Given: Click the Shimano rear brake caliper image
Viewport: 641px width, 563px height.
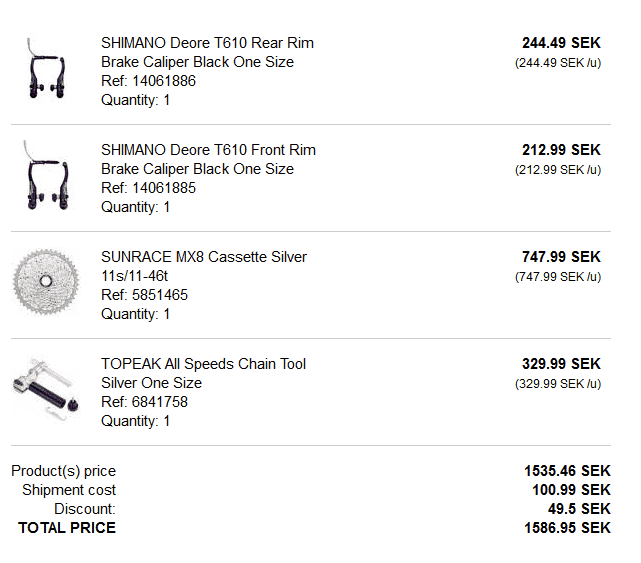Looking at the screenshot, I should click(46, 70).
